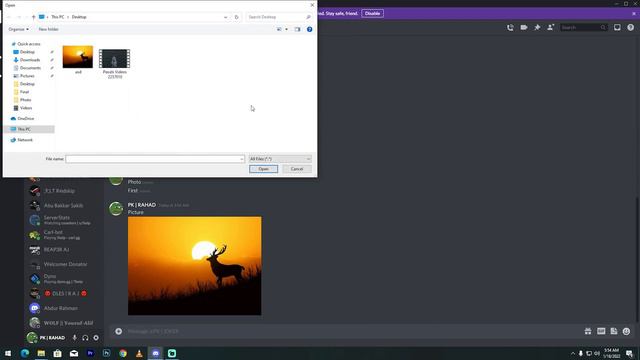Open the Organize menu in dialog
640x360 pixels.
click(x=18, y=29)
